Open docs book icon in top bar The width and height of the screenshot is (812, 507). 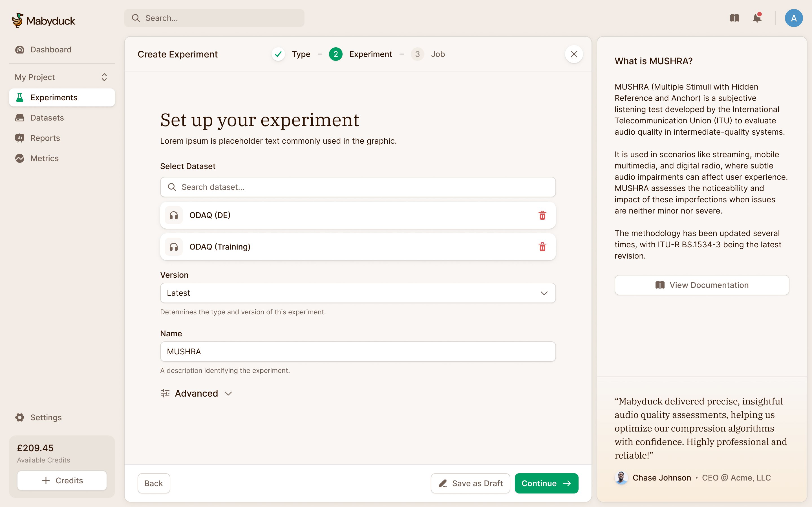[734, 18]
